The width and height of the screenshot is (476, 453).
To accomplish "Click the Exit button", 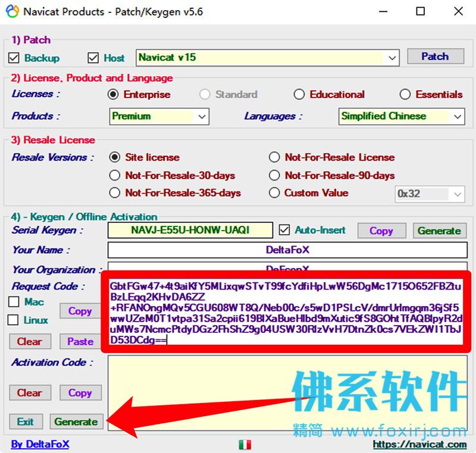I will point(26,421).
